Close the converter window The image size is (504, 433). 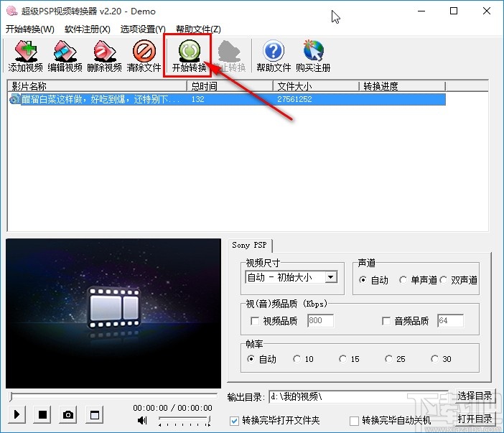point(487,11)
